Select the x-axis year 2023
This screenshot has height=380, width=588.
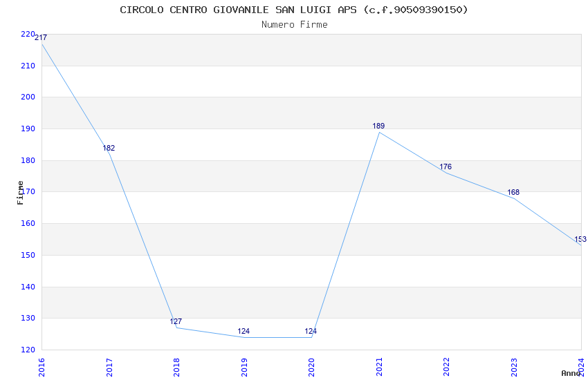[514, 368]
